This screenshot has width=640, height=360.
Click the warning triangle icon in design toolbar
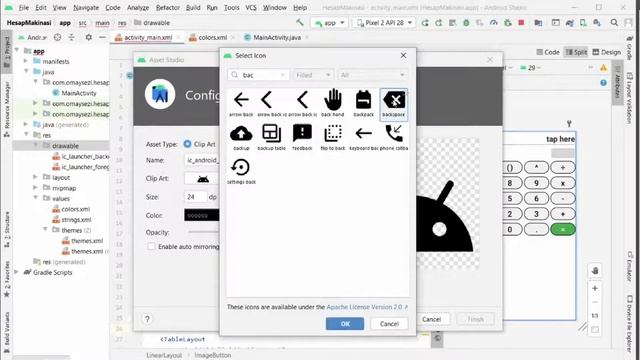(x=603, y=68)
